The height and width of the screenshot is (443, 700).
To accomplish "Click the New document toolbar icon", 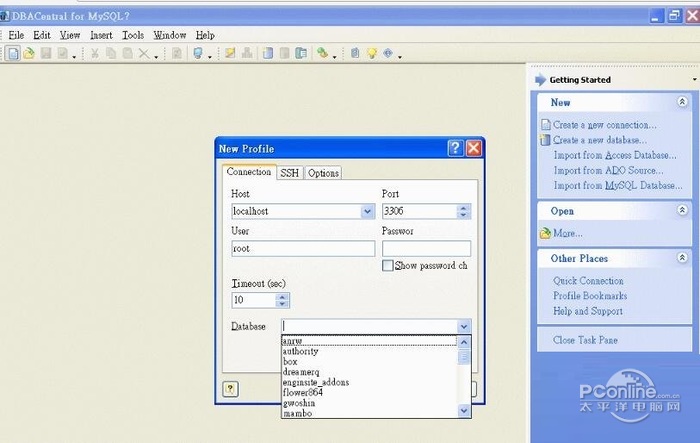I will [x=13, y=54].
